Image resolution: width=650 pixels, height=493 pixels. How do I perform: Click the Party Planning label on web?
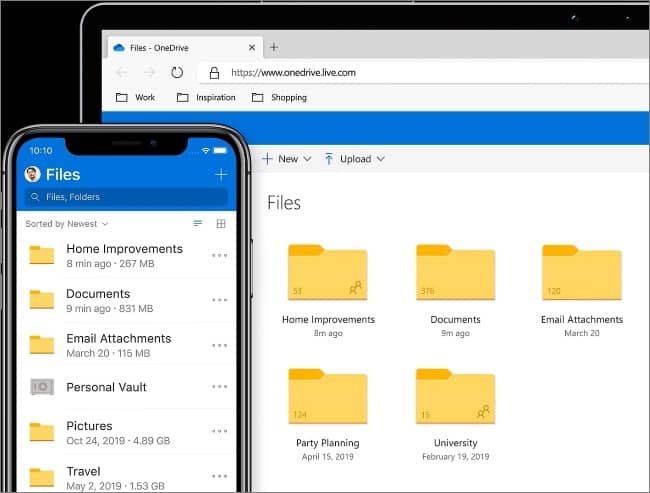327,443
